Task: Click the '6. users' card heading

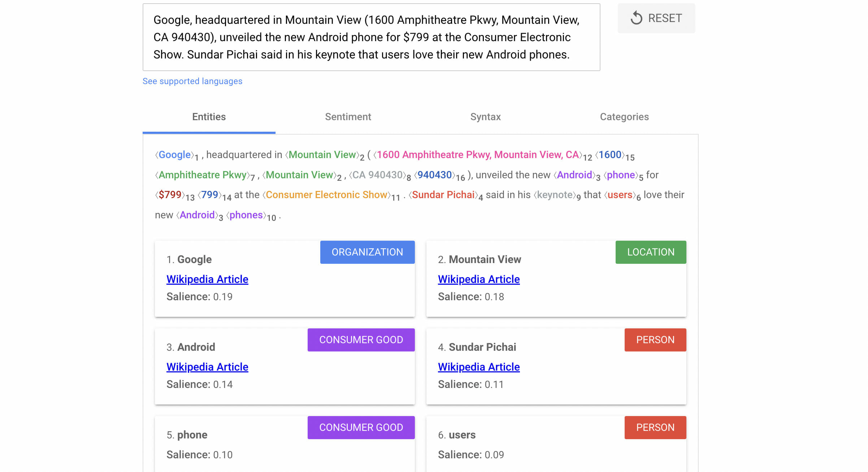Action: (x=457, y=435)
